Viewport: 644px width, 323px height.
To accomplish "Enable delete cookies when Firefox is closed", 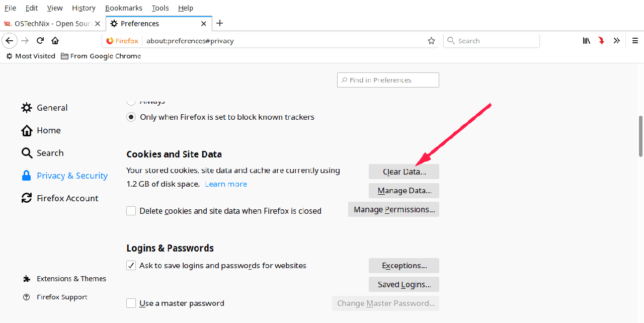I will (x=131, y=211).
